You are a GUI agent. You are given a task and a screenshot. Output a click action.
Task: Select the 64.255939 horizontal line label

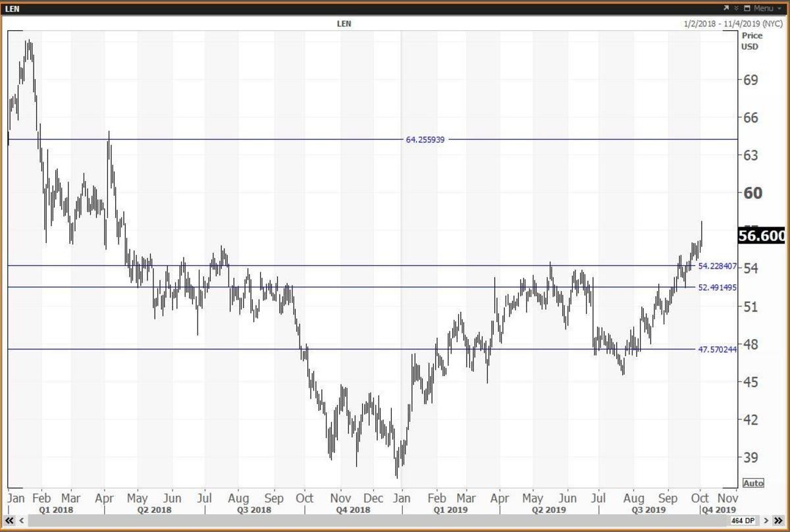(425, 140)
